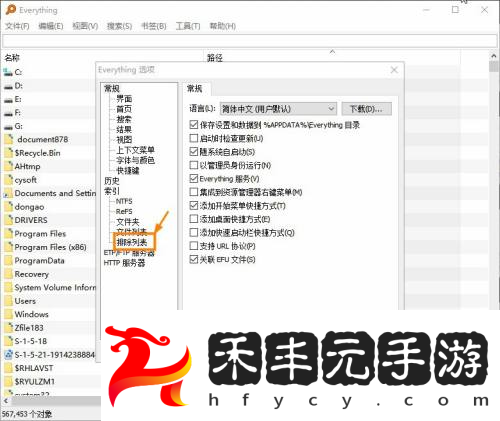The width and height of the screenshot is (500, 421).
Task: Open the 帮助(H) menu
Action: click(223, 26)
